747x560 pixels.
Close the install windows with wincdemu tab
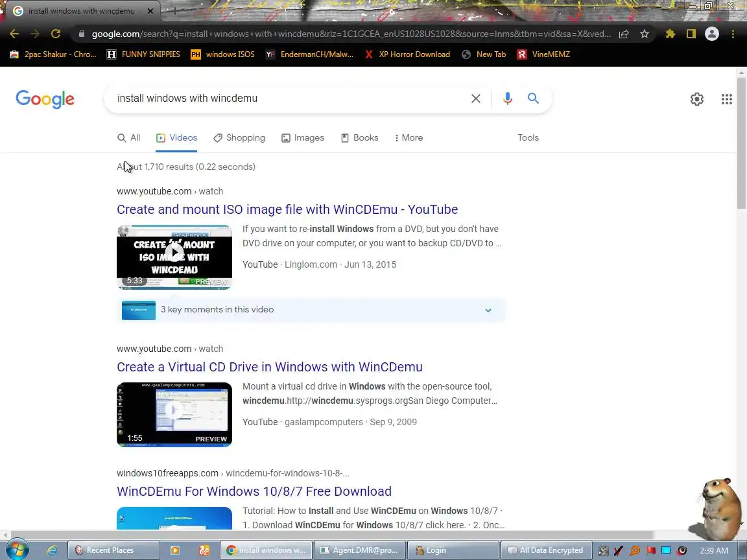[x=150, y=10]
